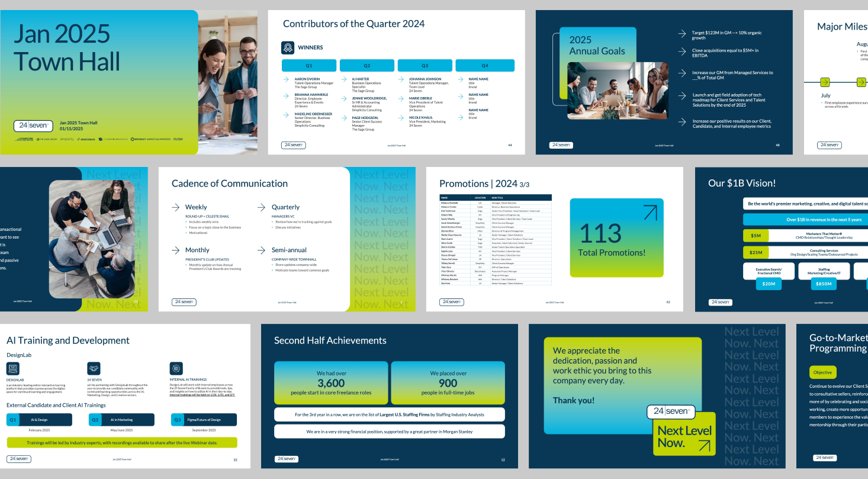This screenshot has height=479, width=868.
Task: Click the 'Thank you!' text
Action: 574,400
